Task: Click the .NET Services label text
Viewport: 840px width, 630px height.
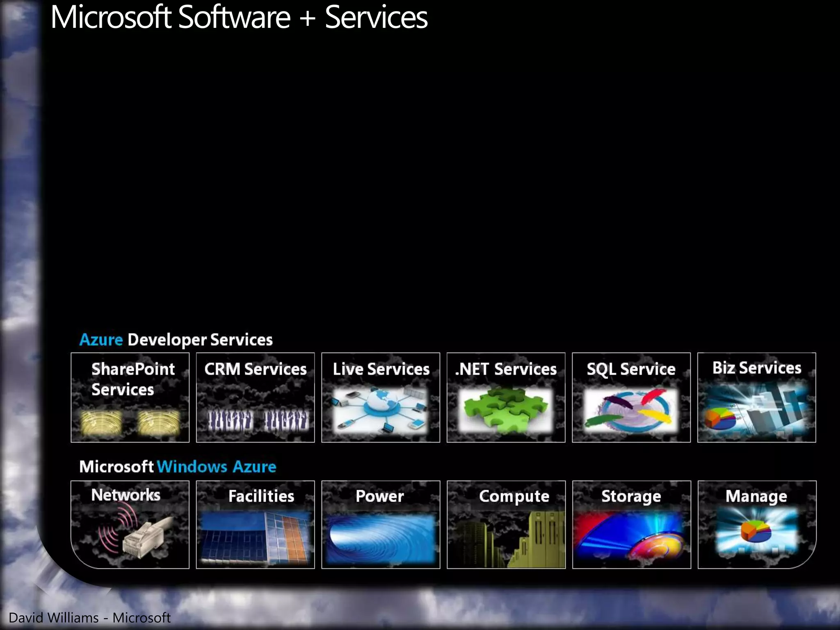Action: [506, 369]
